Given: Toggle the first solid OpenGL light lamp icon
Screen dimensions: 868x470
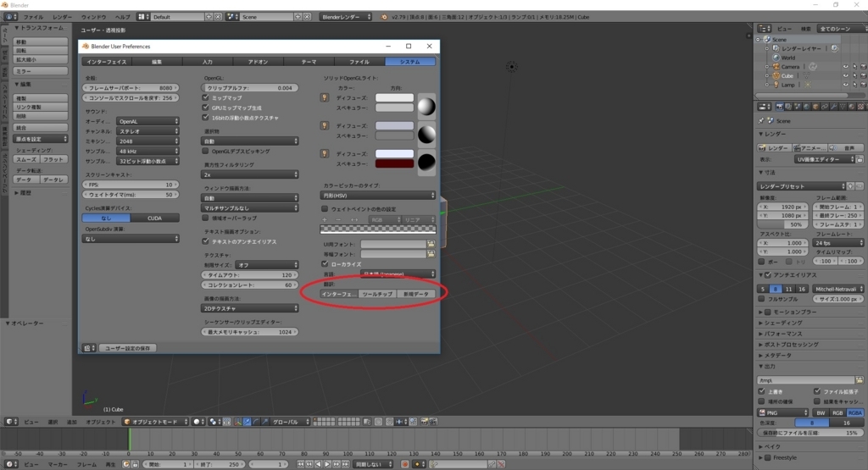Looking at the screenshot, I should coord(325,98).
